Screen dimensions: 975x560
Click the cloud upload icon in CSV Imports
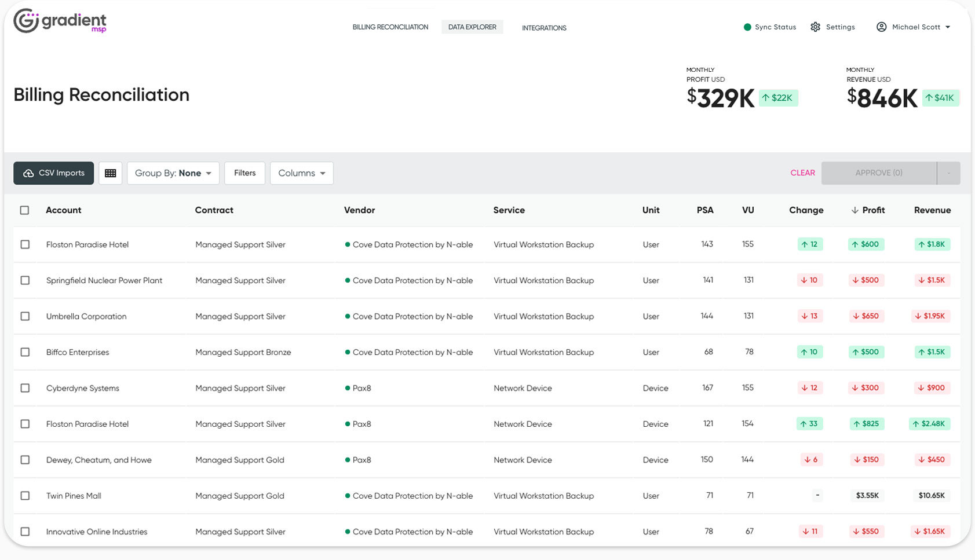[28, 173]
